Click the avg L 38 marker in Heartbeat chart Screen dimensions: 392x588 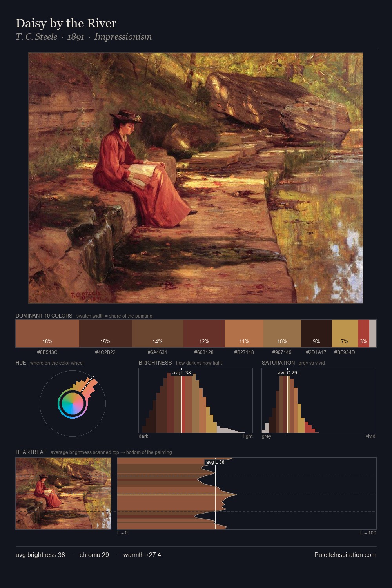click(216, 462)
